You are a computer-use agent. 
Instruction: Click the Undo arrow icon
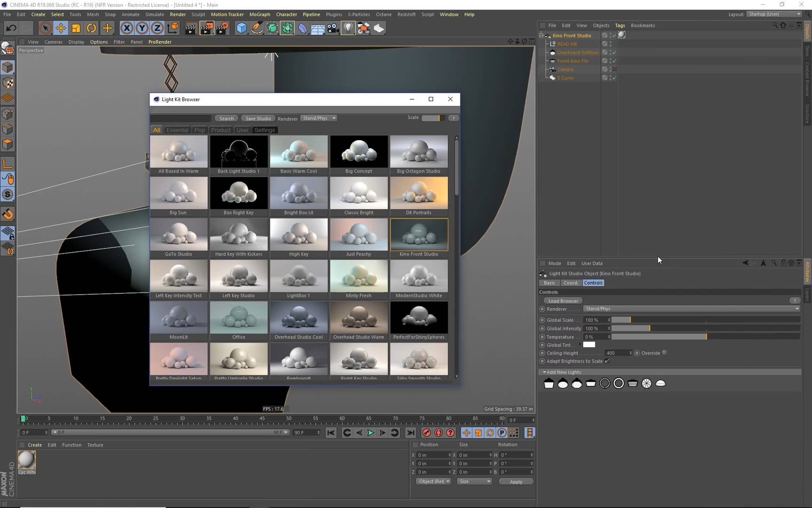pyautogui.click(x=11, y=28)
